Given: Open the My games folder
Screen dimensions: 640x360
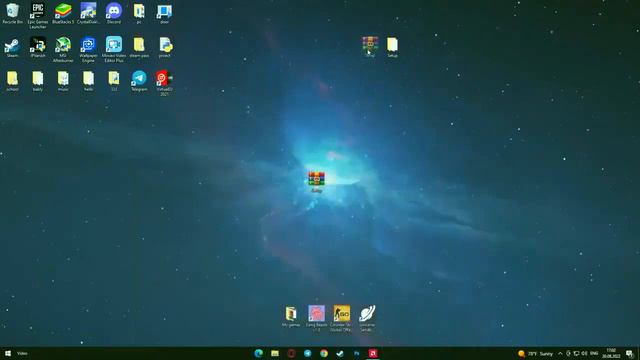Looking at the screenshot, I should [x=291, y=316].
